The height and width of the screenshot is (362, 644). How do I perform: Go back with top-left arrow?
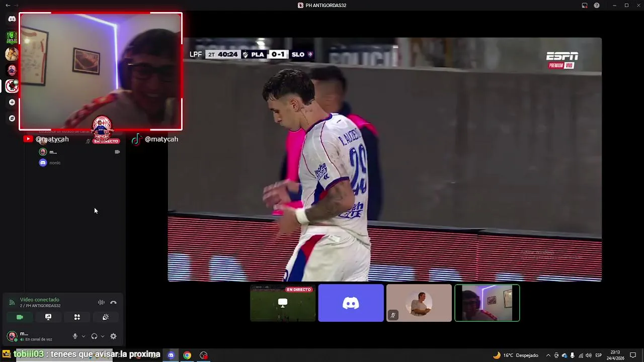pos(8,5)
